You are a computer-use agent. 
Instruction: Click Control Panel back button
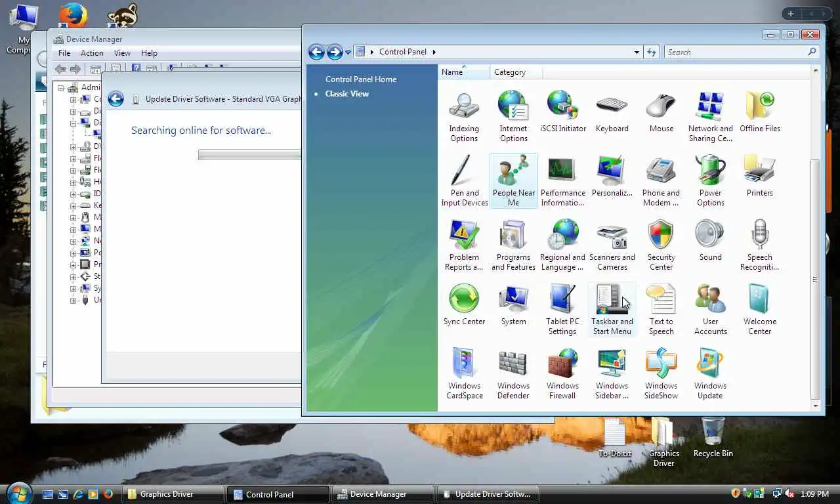[x=316, y=52]
